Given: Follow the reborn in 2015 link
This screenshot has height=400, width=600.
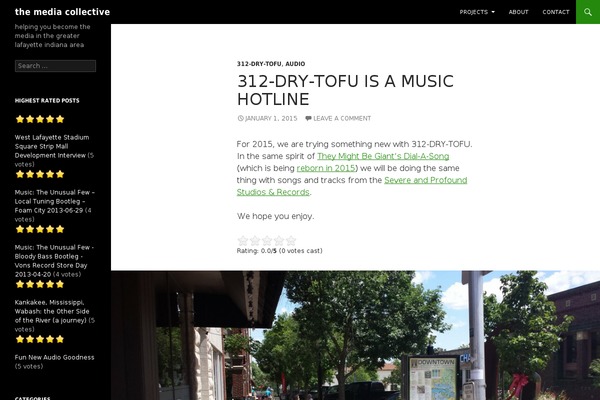Looking at the screenshot, I should pyautogui.click(x=326, y=168).
